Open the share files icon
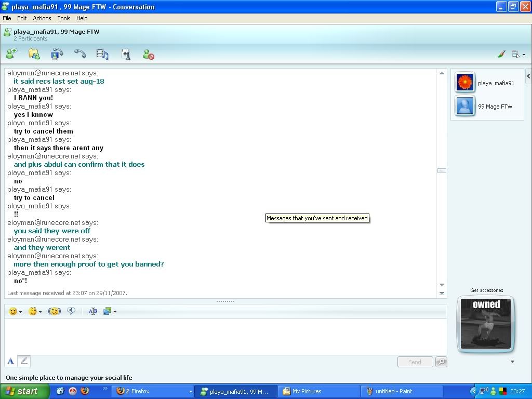 click(x=34, y=54)
